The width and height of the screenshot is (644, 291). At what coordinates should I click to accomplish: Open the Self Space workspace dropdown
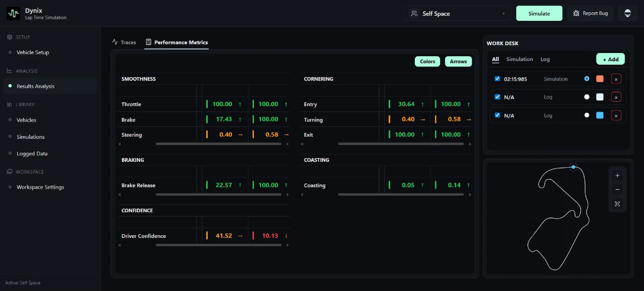pyautogui.click(x=457, y=13)
